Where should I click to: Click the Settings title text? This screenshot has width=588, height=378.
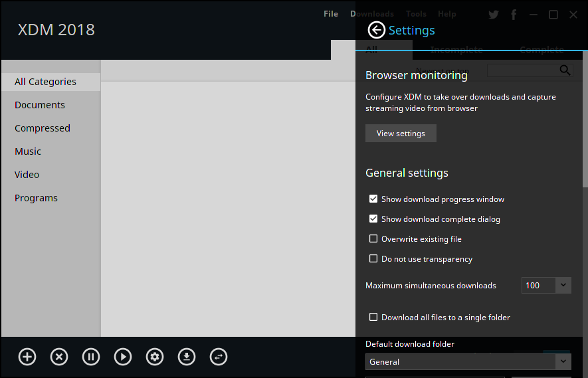pyautogui.click(x=411, y=31)
